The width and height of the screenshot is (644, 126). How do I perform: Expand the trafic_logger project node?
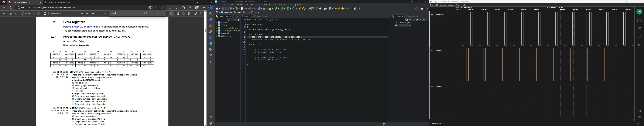216,36
